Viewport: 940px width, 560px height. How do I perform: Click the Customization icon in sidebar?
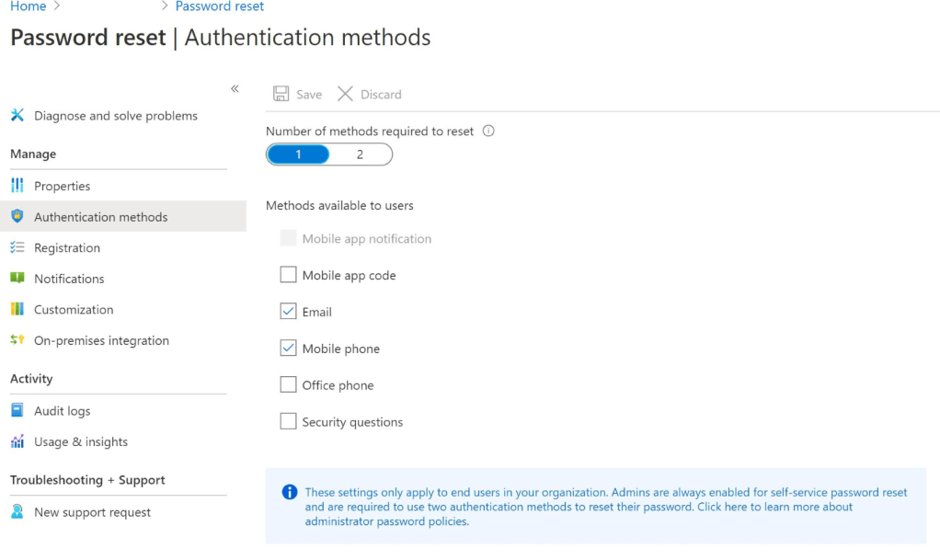[x=17, y=310]
